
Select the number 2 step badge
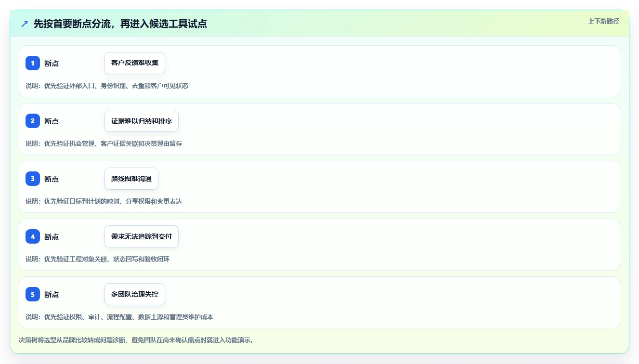coord(33,121)
